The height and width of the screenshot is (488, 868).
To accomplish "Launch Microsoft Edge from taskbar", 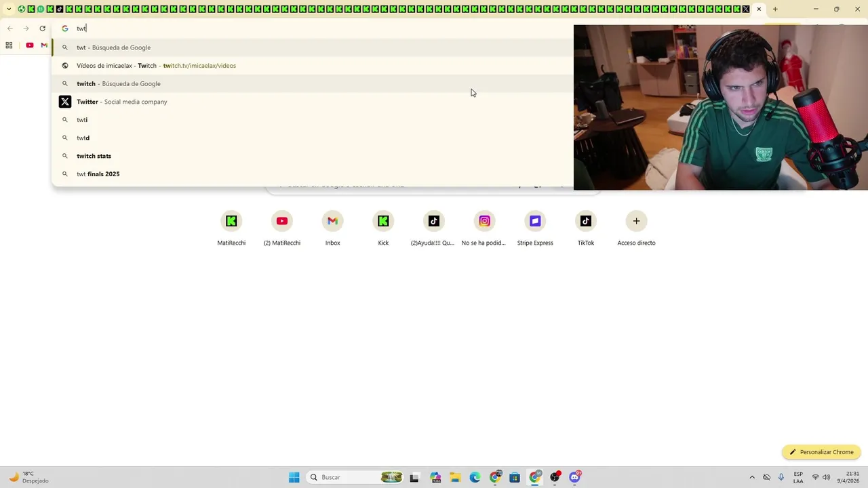I will (x=475, y=477).
